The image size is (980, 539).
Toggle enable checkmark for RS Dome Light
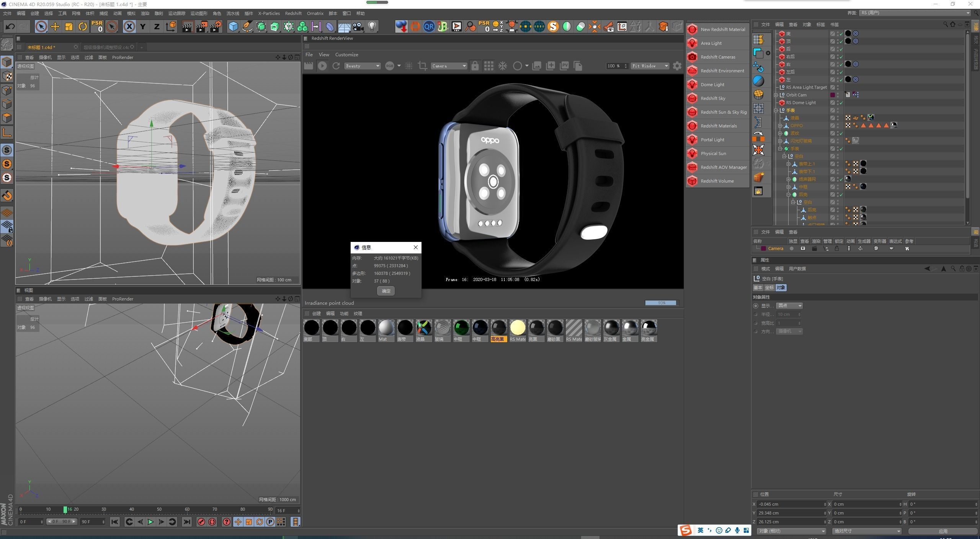pos(841,103)
